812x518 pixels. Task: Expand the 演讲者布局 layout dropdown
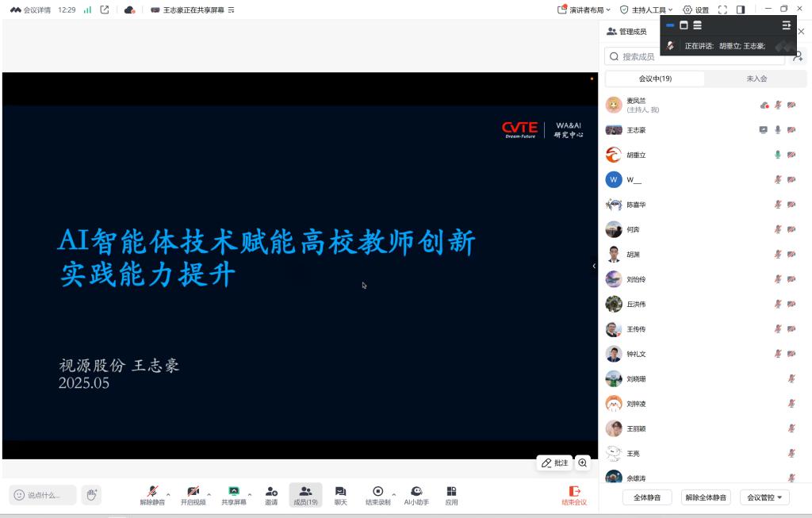tap(584, 10)
